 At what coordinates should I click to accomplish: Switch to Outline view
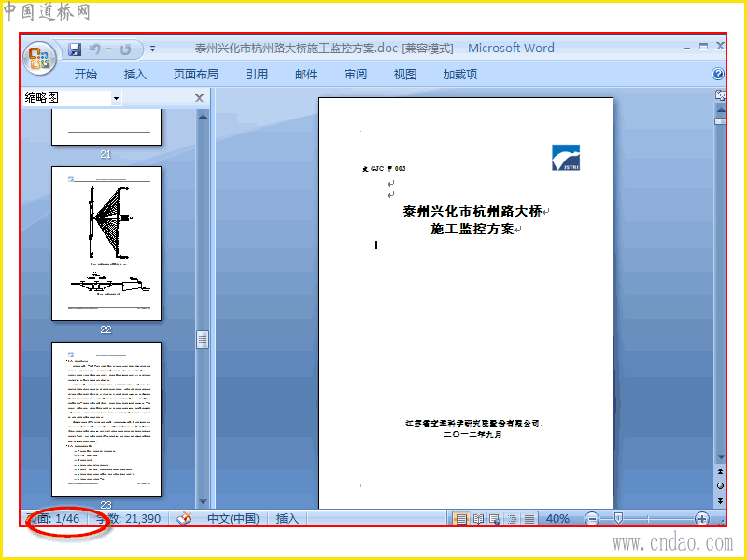[512, 519]
